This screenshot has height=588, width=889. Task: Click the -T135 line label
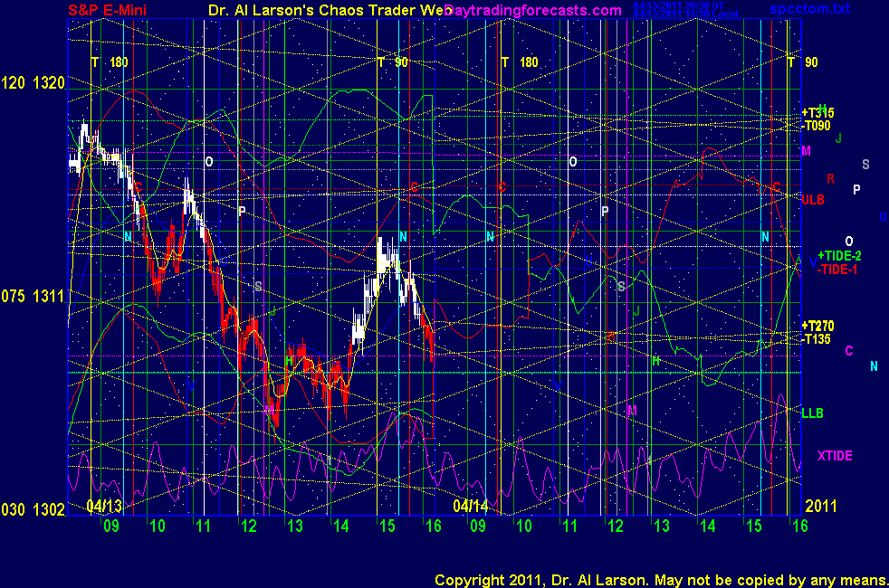point(817,339)
